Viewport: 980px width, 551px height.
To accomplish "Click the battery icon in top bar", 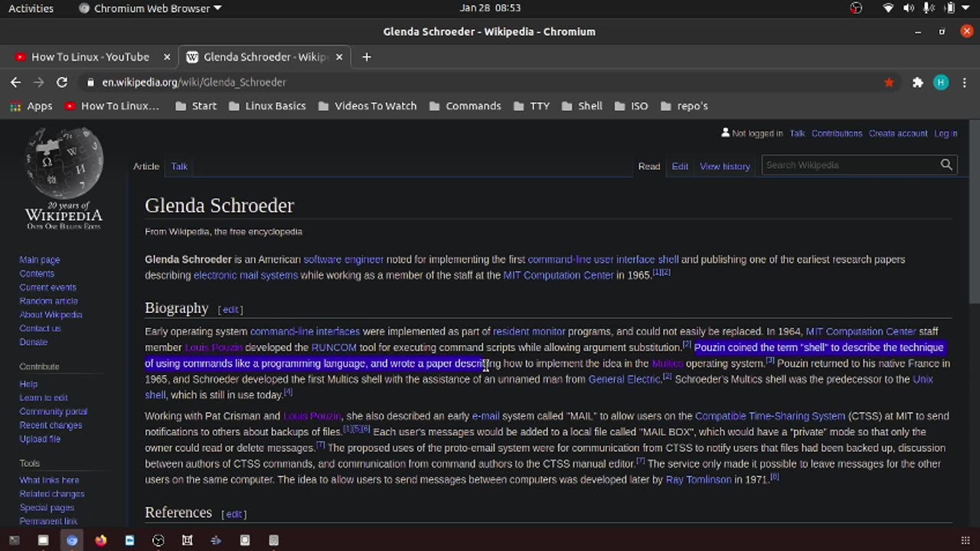I will pos(949,8).
